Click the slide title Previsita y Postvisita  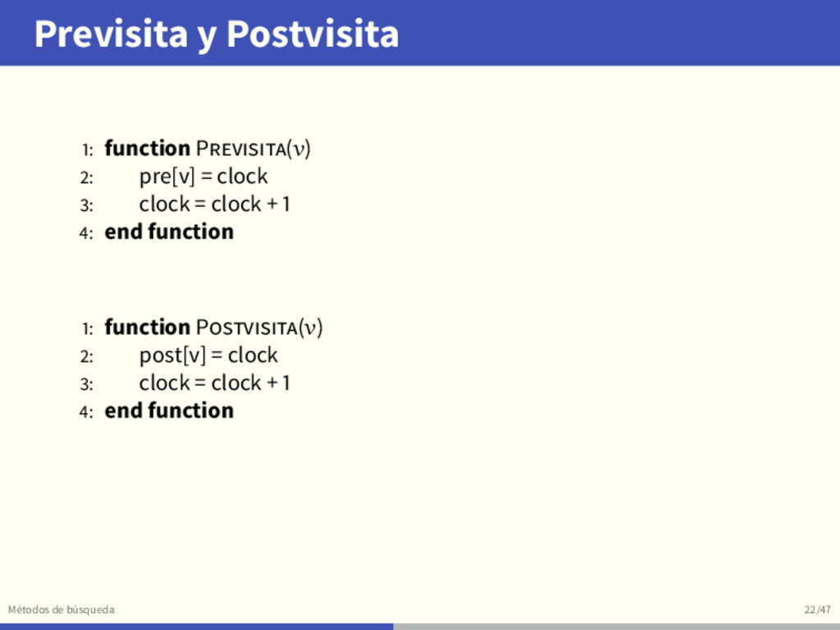[217, 34]
